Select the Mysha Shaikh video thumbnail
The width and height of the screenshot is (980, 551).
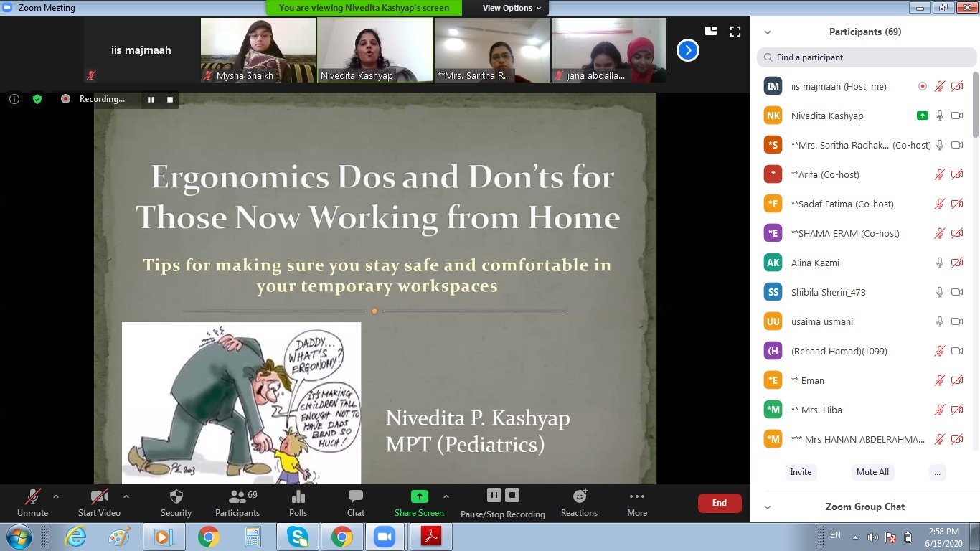coord(258,50)
